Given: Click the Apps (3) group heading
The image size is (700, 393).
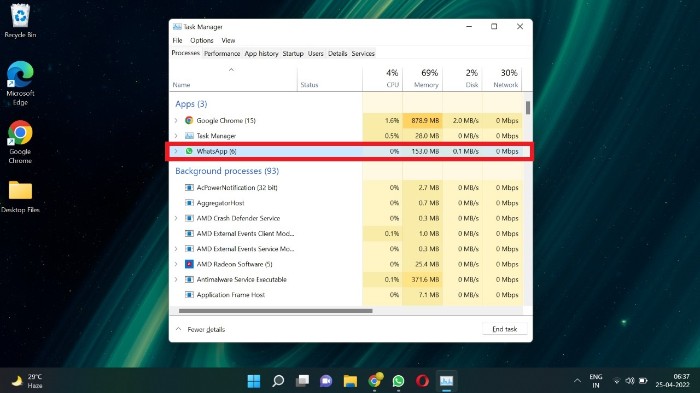Looking at the screenshot, I should (191, 104).
